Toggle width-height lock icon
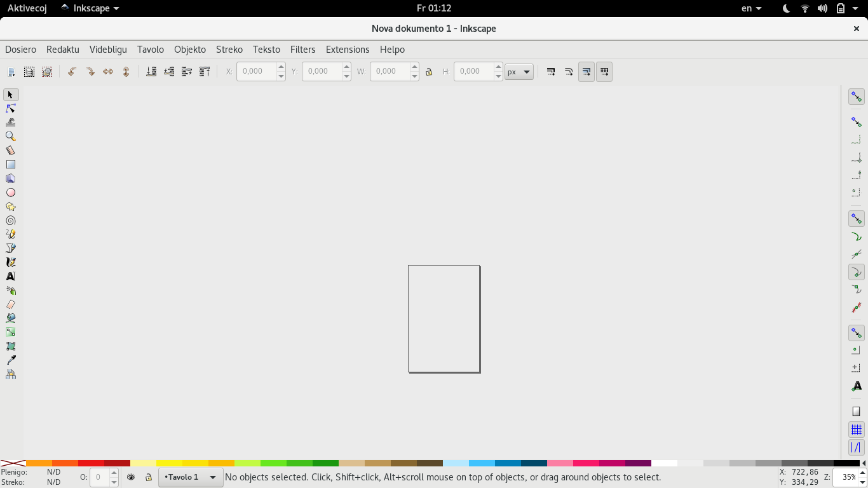The image size is (868, 488). [x=429, y=72]
